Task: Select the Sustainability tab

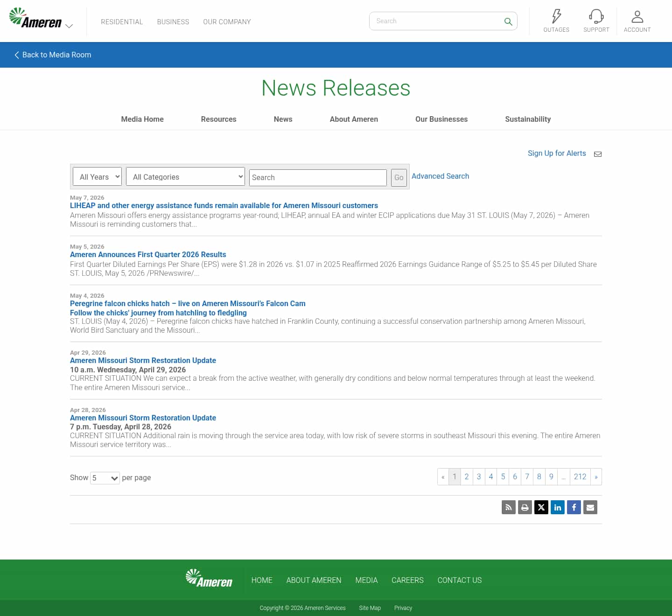Action: pyautogui.click(x=528, y=119)
